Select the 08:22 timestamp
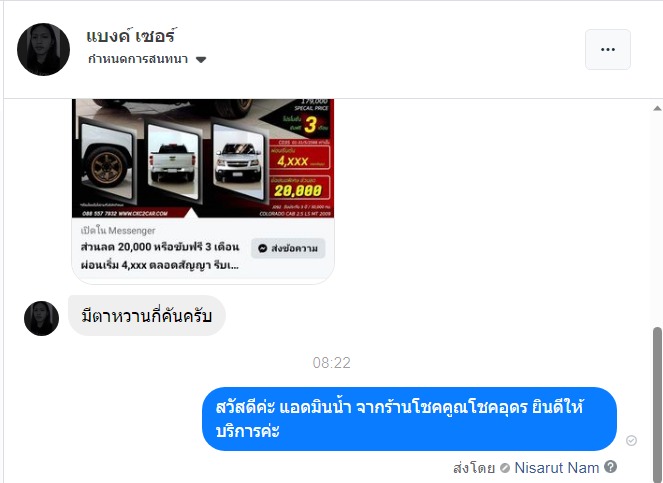 point(332,362)
